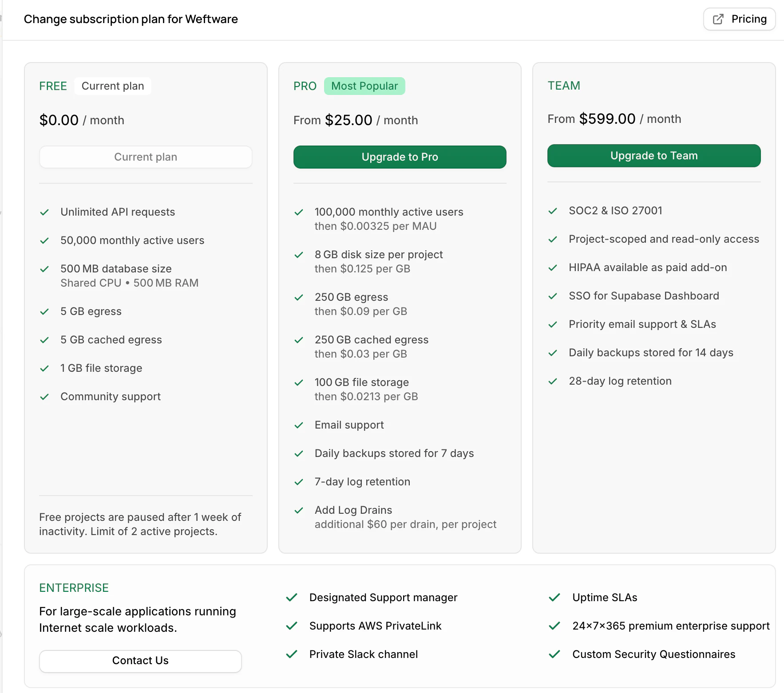Screen dimensions: 784x693
Task: Click 'HIPAA available as paid add-on' text
Action: click(648, 268)
